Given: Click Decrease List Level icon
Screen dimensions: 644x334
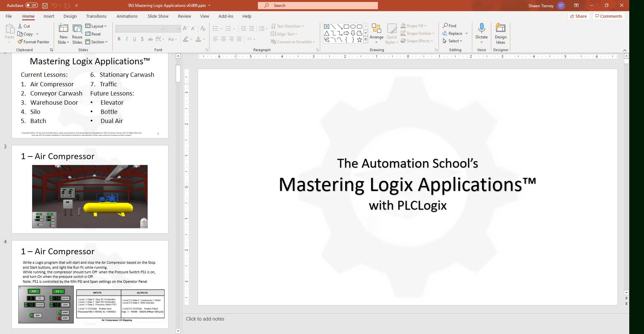Looking at the screenshot, I should (x=244, y=29).
